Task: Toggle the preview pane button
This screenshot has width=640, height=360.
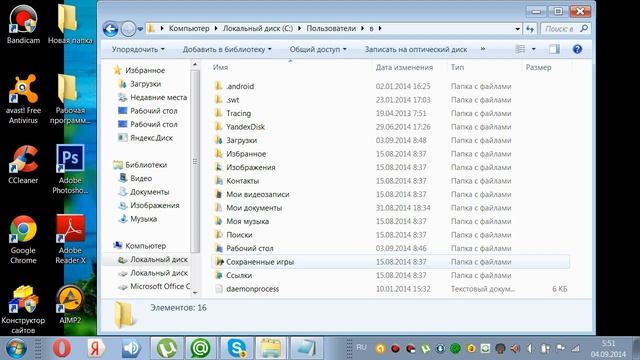Action: point(554,49)
